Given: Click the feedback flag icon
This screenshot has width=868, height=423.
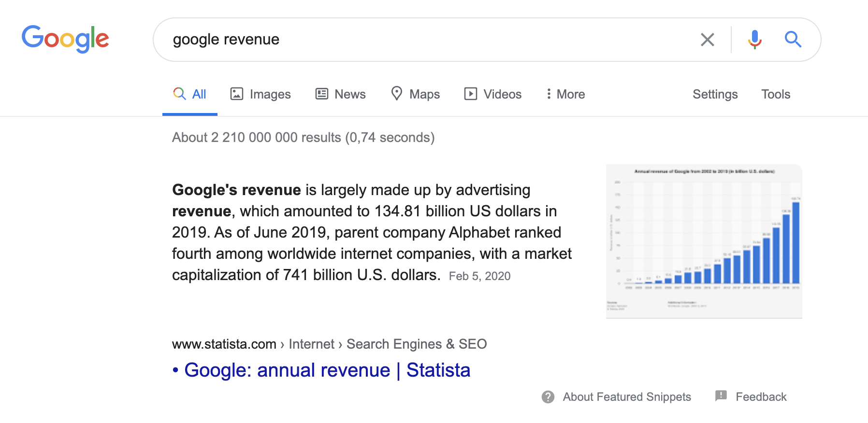Looking at the screenshot, I should point(721,396).
